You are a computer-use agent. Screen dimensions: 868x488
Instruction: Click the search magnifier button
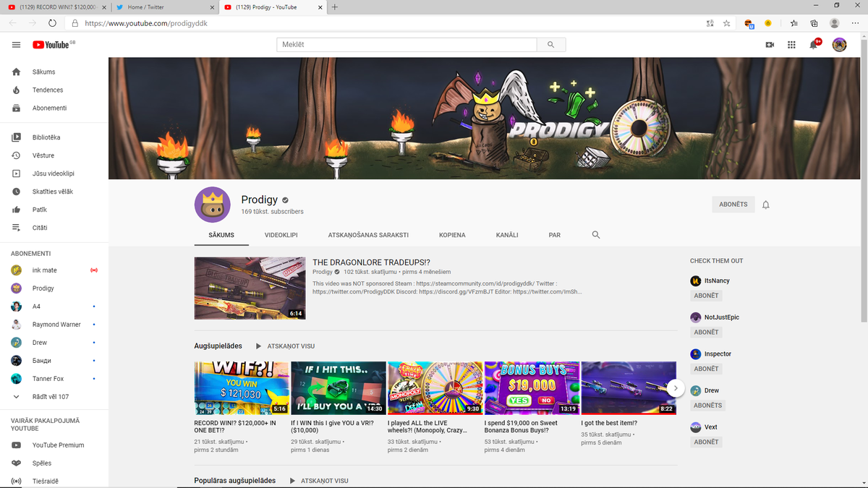click(x=551, y=45)
